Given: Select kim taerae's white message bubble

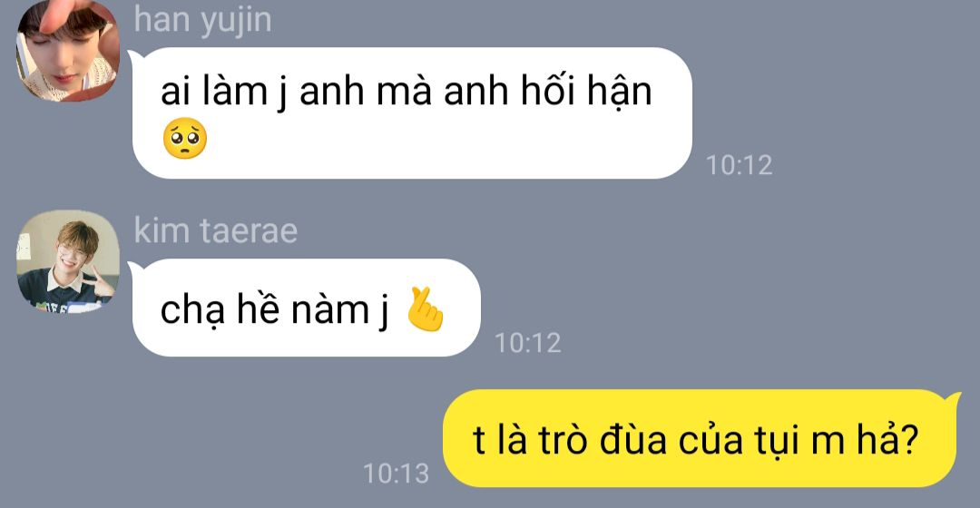Looking at the screenshot, I should point(305,308).
